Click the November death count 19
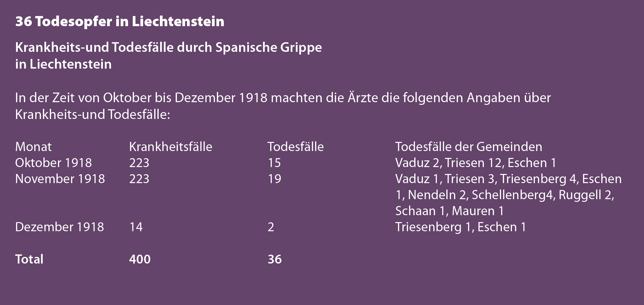The width and height of the screenshot is (644, 305). (274, 179)
